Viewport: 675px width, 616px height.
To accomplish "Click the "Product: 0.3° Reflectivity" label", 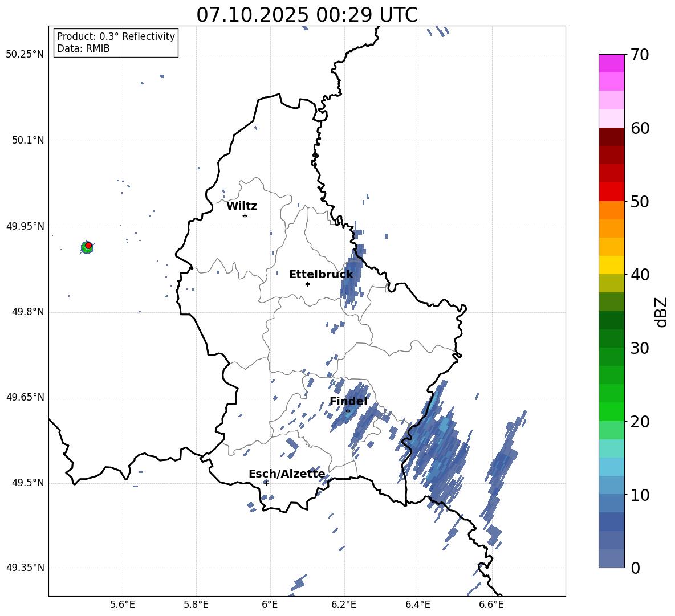I will [116, 36].
